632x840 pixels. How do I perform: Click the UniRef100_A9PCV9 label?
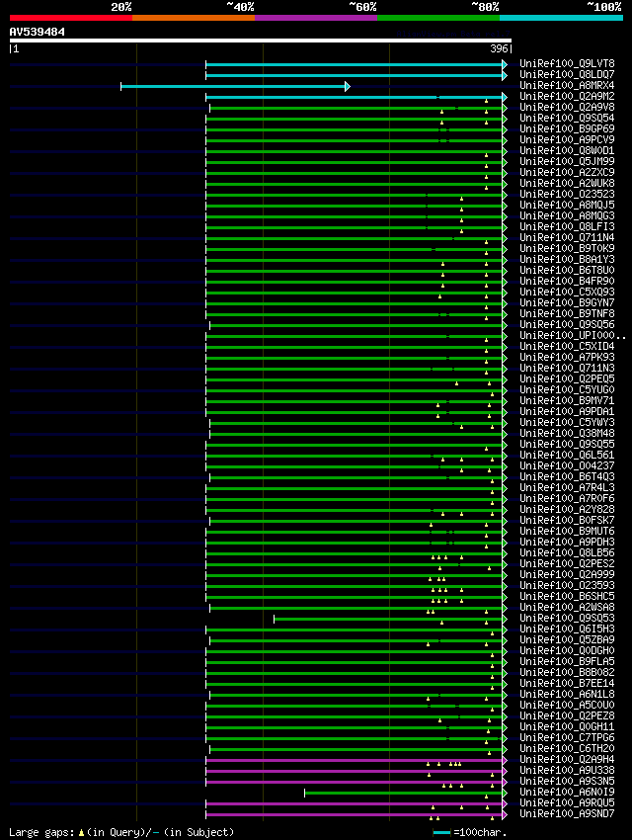point(567,139)
